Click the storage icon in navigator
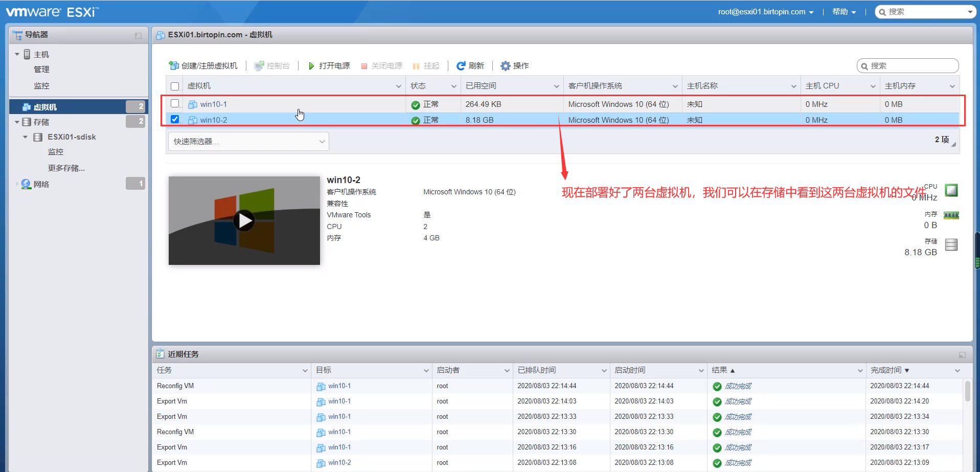Viewport: 980px width, 472px height. click(x=27, y=122)
